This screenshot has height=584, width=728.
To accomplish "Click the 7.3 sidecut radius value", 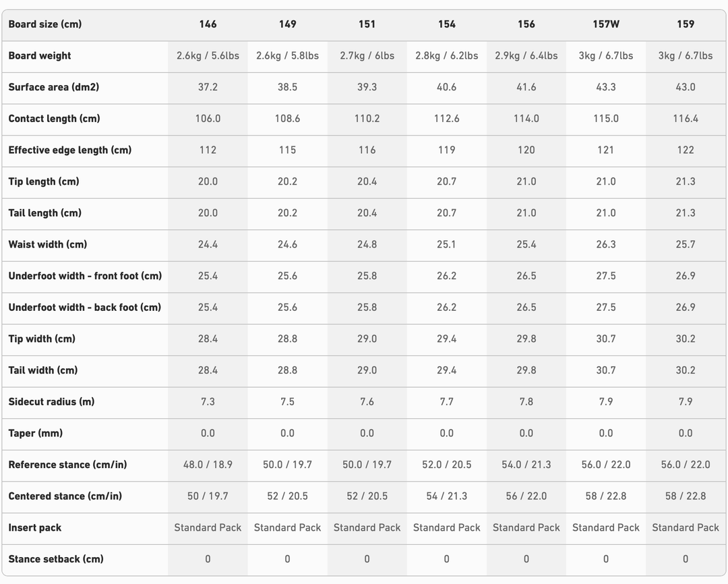I will point(208,402).
